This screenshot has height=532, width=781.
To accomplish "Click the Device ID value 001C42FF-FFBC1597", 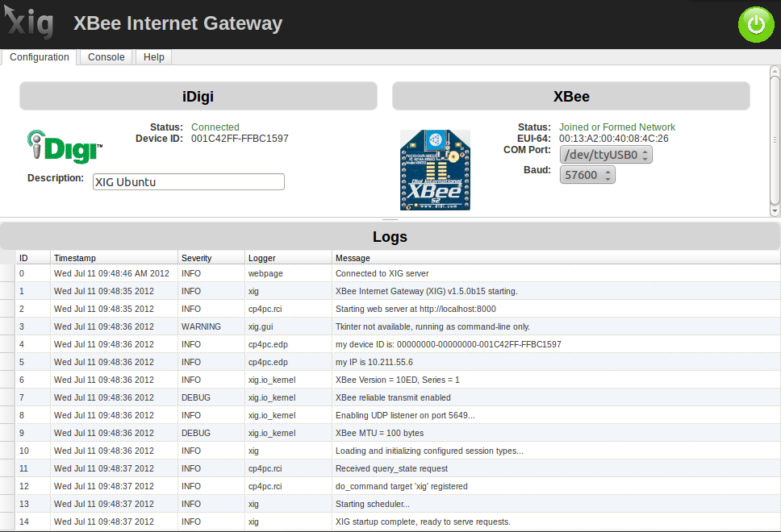I will (240, 139).
